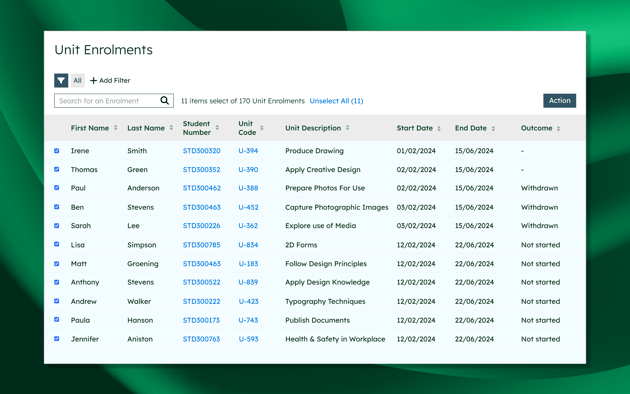This screenshot has height=394, width=630.
Task: Uncheck Thomas Green's row checkbox
Action: click(x=57, y=169)
